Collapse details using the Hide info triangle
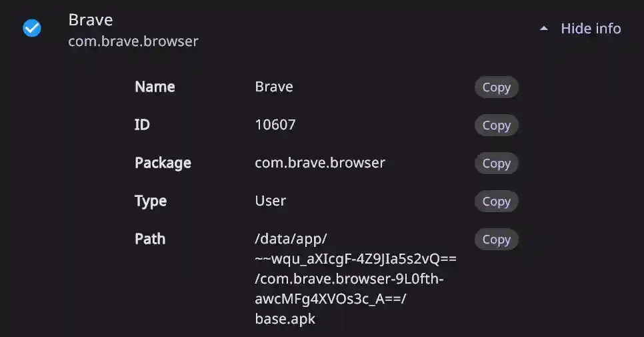This screenshot has width=644, height=337. tap(544, 29)
